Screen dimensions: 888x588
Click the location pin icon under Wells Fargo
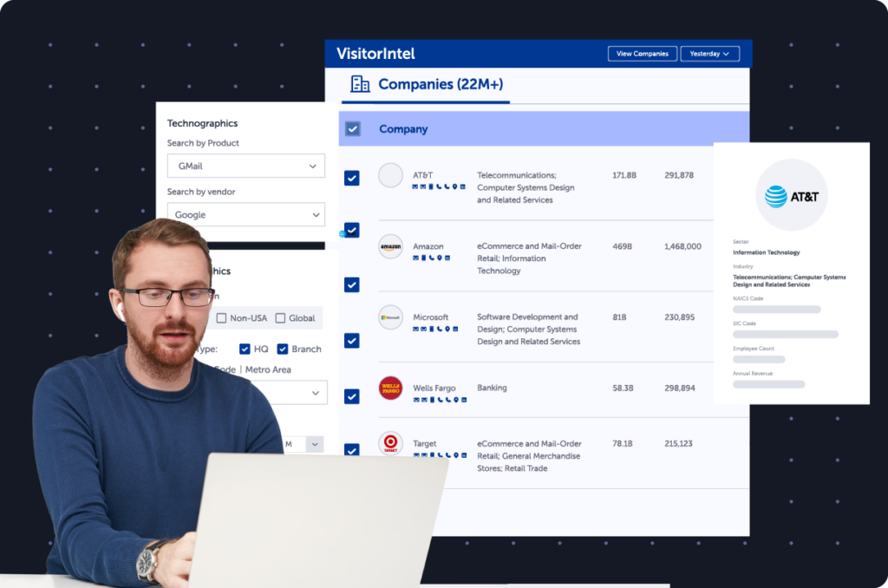[x=456, y=399]
